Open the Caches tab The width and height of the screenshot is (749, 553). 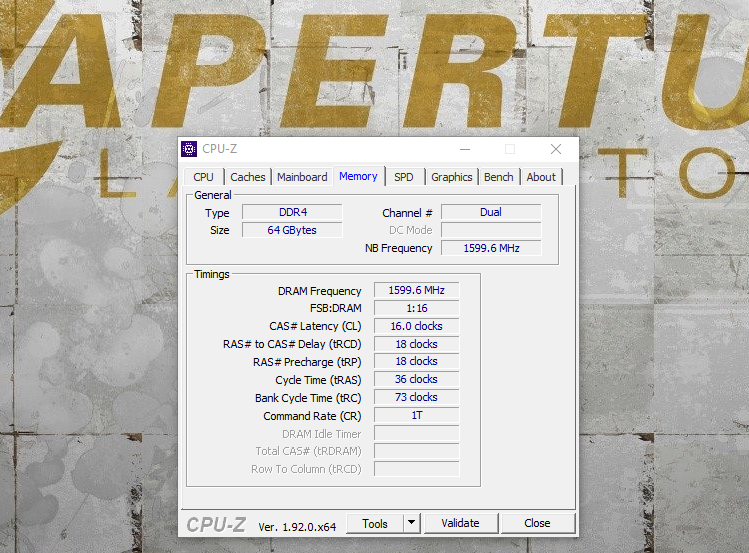(247, 177)
